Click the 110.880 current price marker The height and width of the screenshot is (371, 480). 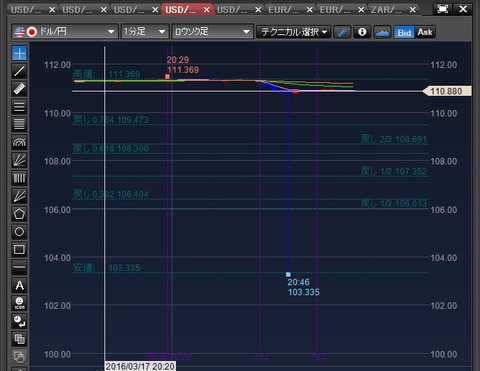tap(447, 91)
